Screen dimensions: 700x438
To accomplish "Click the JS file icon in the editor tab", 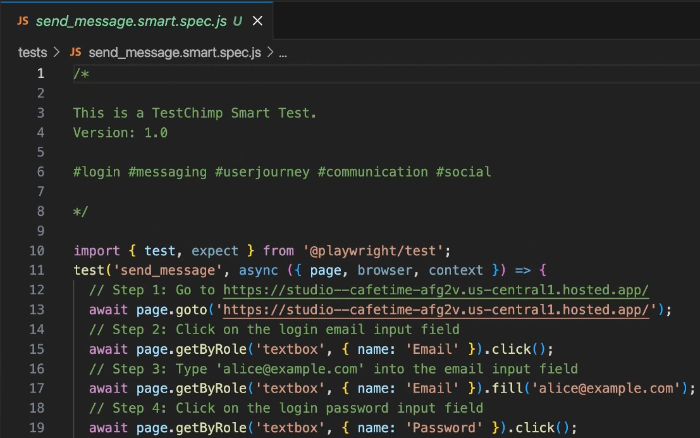I will pyautogui.click(x=22, y=21).
